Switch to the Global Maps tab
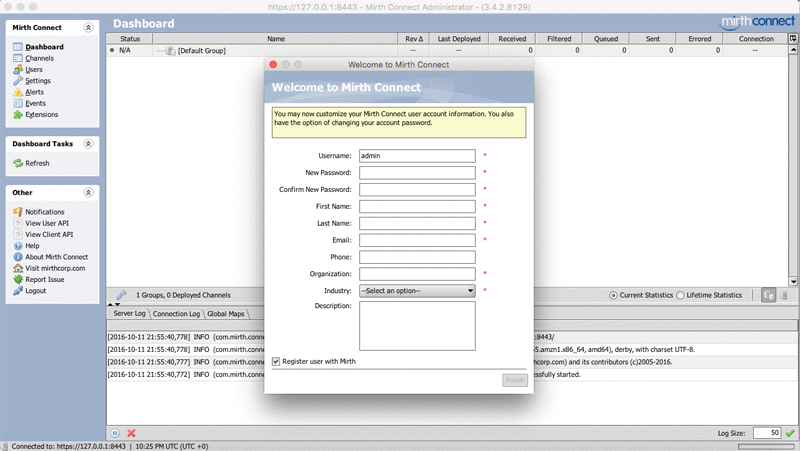This screenshot has width=800, height=451. (x=226, y=314)
